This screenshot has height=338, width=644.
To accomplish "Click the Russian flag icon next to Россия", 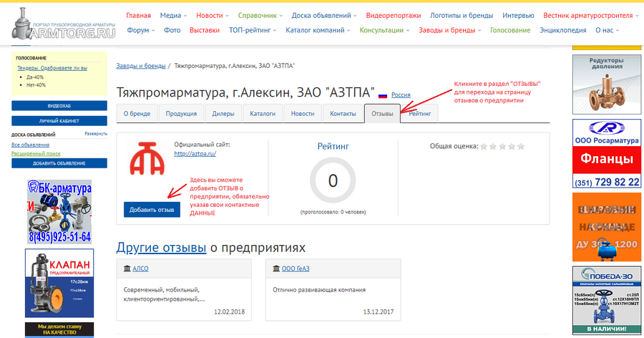I will [382, 95].
